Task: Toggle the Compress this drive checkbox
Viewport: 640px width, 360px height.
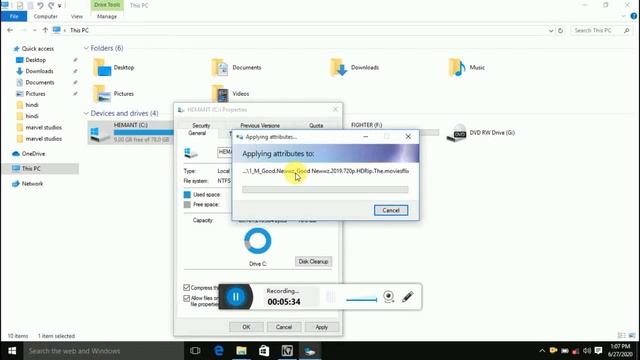Action: pyautogui.click(x=187, y=288)
